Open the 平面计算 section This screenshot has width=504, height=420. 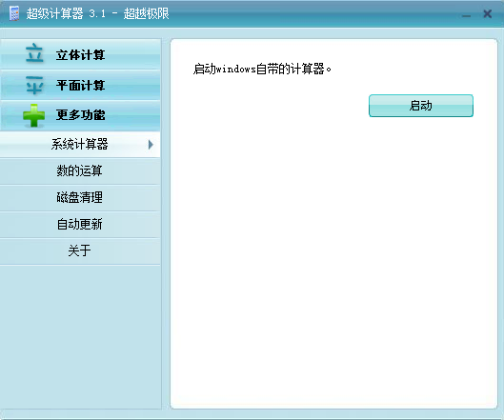pos(80,85)
